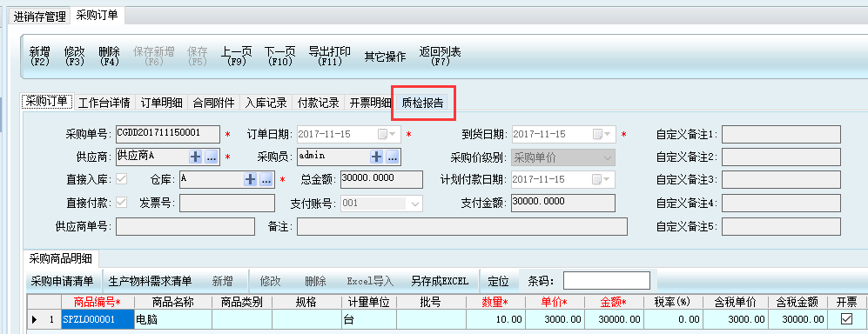Click the 含税金额 column header
The height and width of the screenshot is (334, 868).
click(x=797, y=302)
